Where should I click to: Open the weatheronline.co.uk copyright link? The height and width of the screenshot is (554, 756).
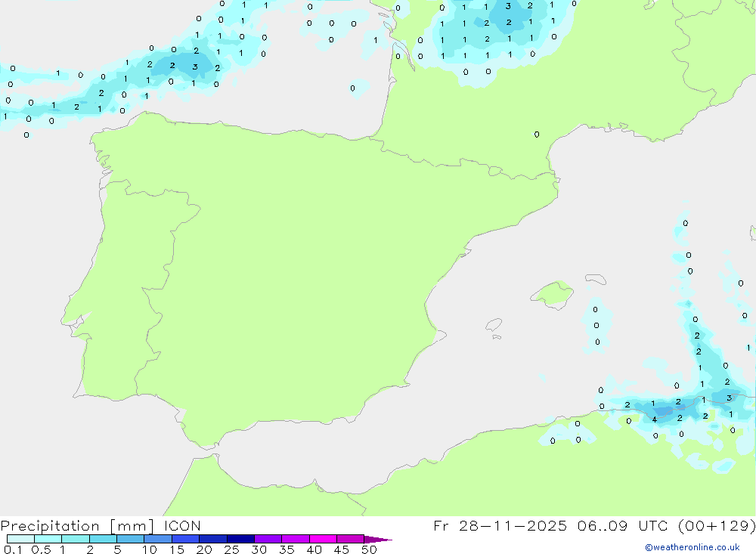click(692, 547)
